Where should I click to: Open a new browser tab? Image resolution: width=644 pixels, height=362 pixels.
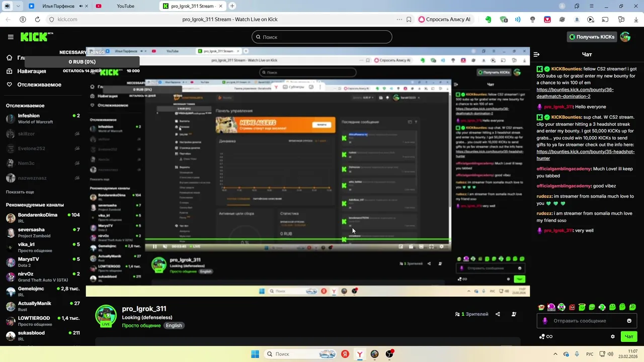(x=232, y=6)
